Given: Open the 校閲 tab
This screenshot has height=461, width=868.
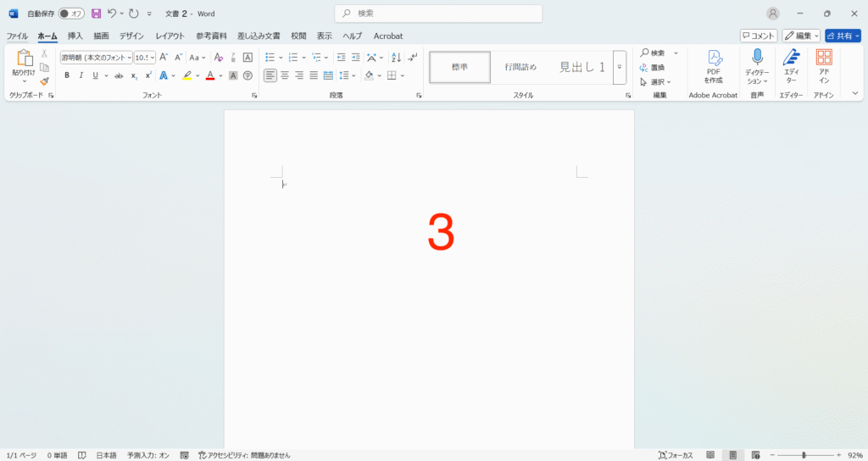Looking at the screenshot, I should (x=299, y=36).
